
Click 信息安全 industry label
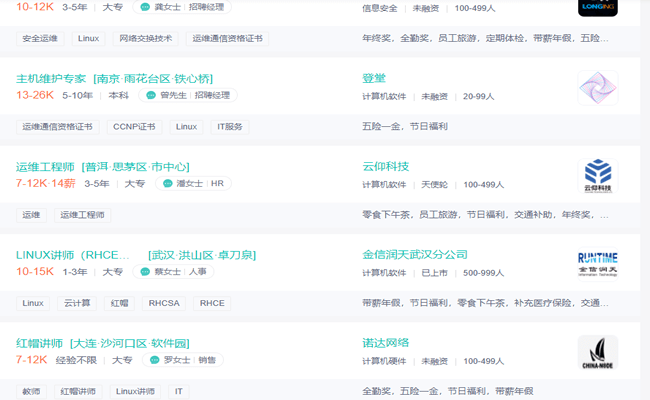tap(380, 8)
